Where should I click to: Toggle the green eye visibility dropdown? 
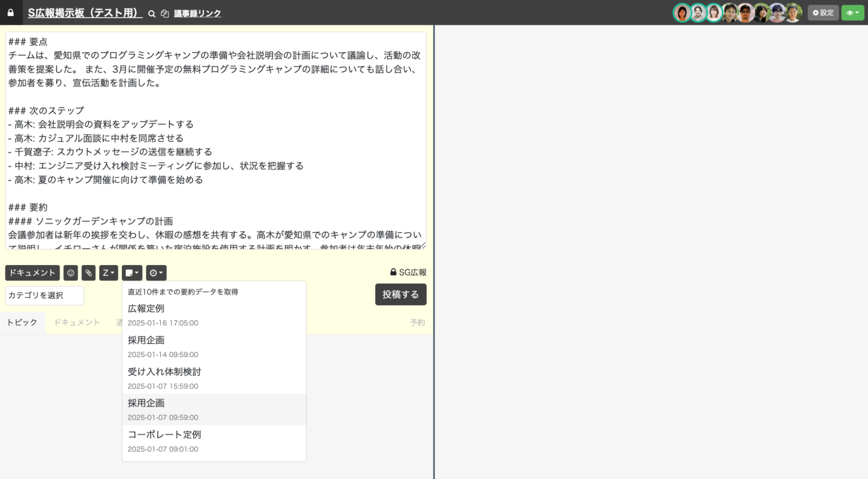click(x=852, y=13)
